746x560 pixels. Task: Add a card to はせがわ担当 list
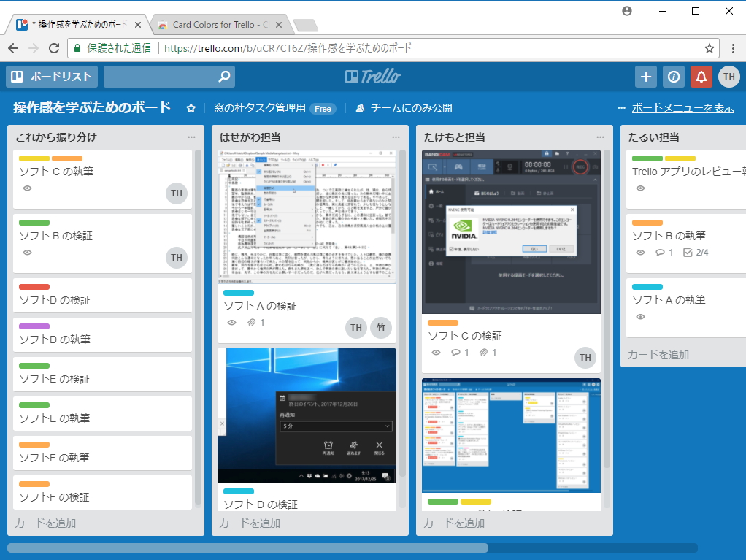point(250,523)
